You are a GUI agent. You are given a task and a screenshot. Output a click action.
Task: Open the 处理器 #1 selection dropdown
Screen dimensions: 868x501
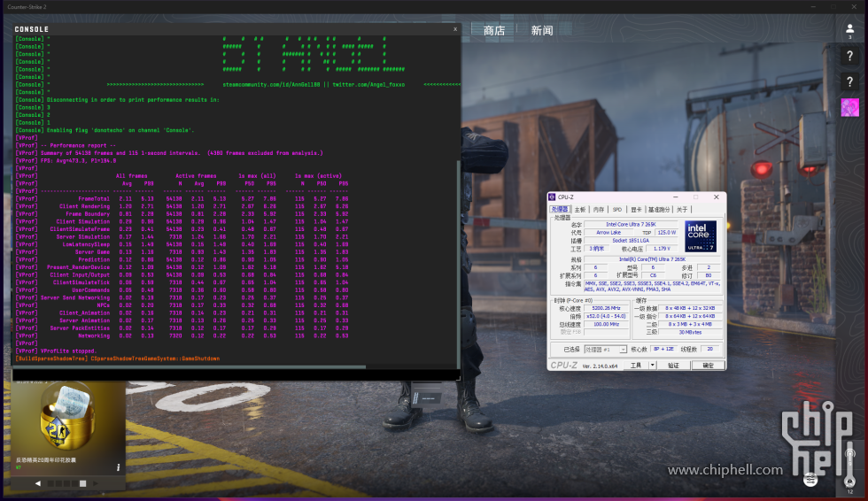point(606,350)
